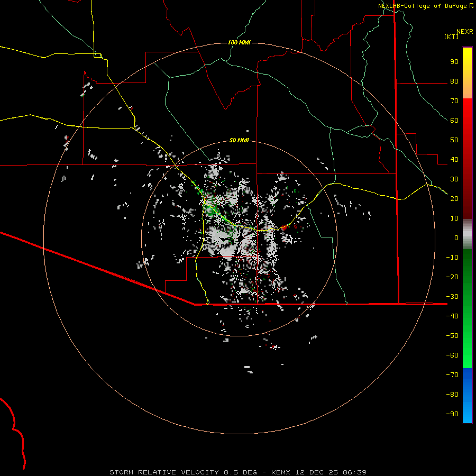Click the 70 knot scale label
The width and height of the screenshot is (476, 476).
[454, 101]
